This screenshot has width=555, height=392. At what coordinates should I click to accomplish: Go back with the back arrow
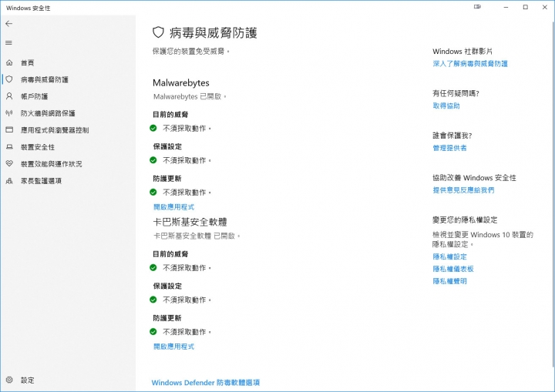(8, 24)
